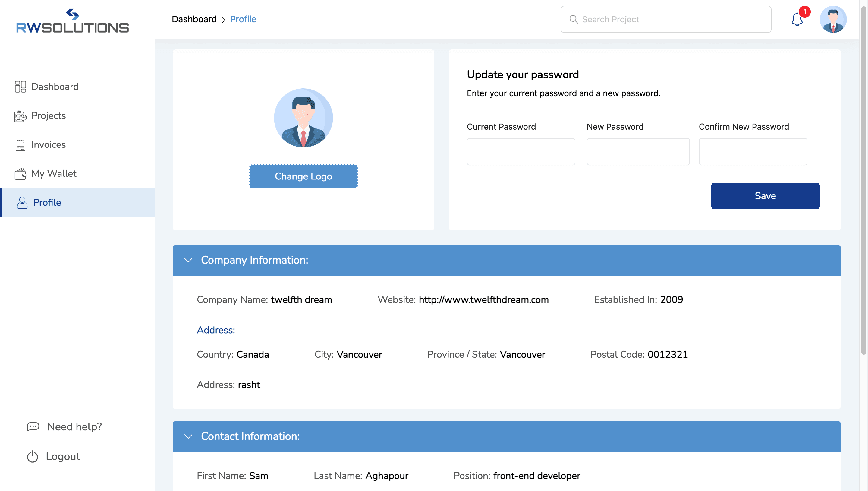
Task: Focus the Search Project field
Action: [x=666, y=19]
